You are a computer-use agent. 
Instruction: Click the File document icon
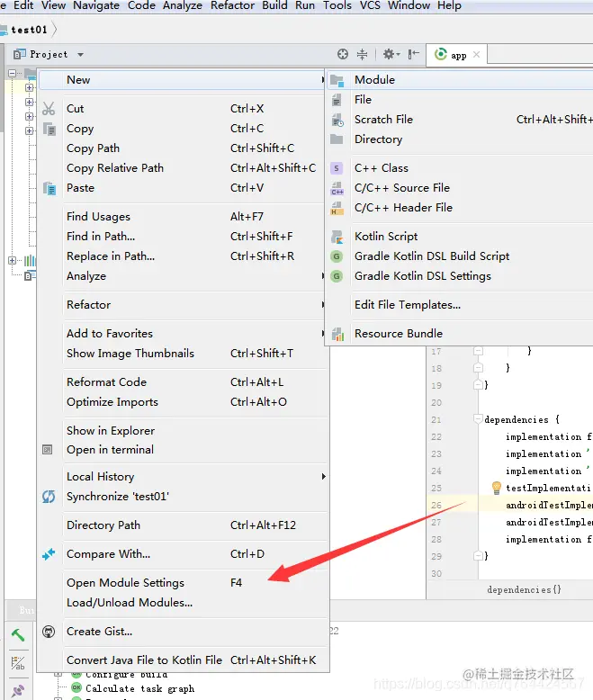point(337,100)
